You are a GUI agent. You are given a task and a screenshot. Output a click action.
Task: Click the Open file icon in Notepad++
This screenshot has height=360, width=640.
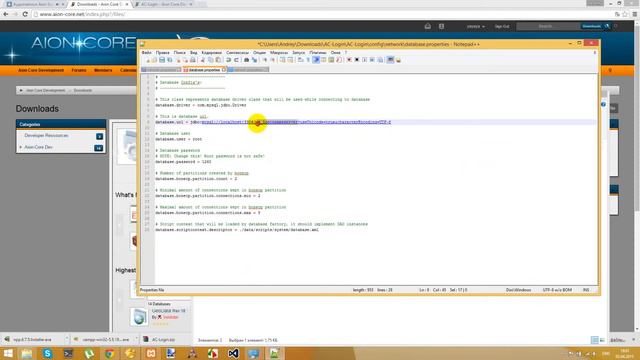[154, 60]
